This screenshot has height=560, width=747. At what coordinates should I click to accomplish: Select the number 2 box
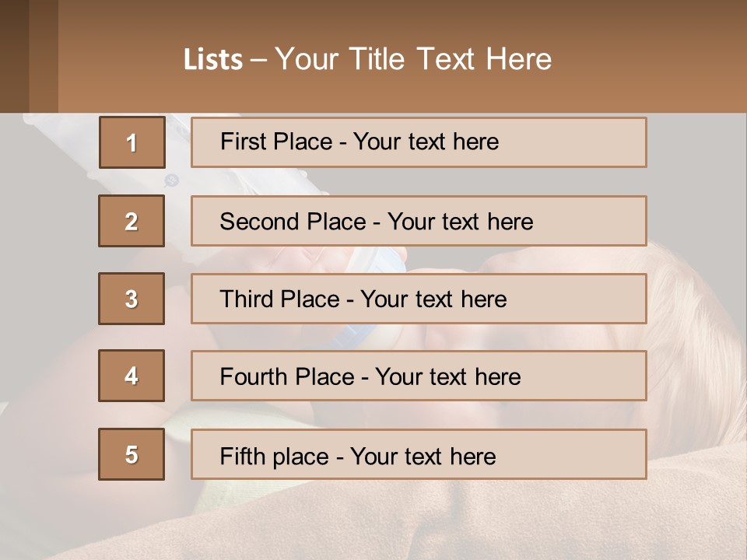point(132,221)
